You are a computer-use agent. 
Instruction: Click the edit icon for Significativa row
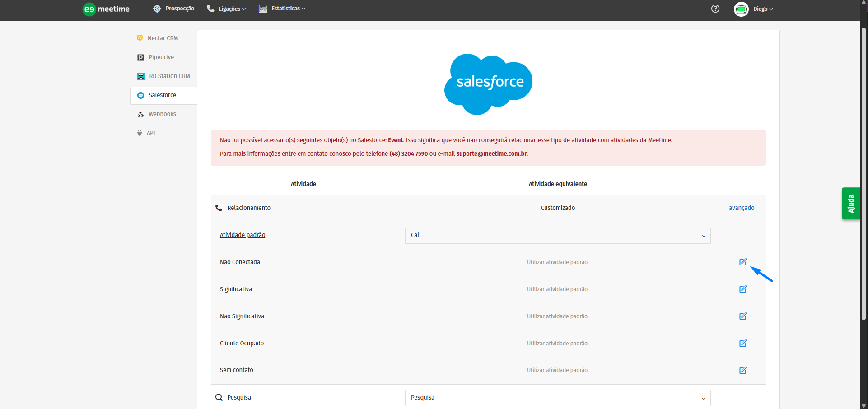tap(742, 289)
